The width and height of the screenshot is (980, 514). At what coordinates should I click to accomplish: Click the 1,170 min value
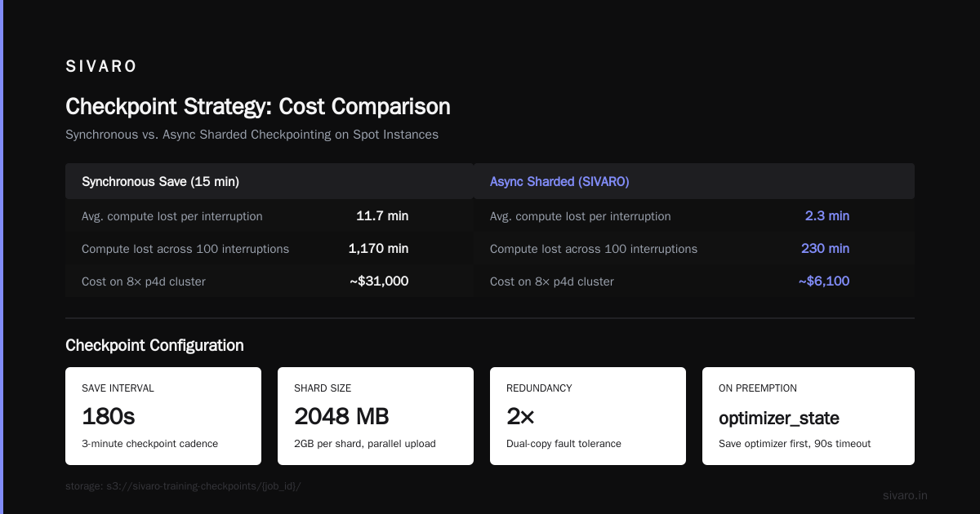[x=378, y=249]
